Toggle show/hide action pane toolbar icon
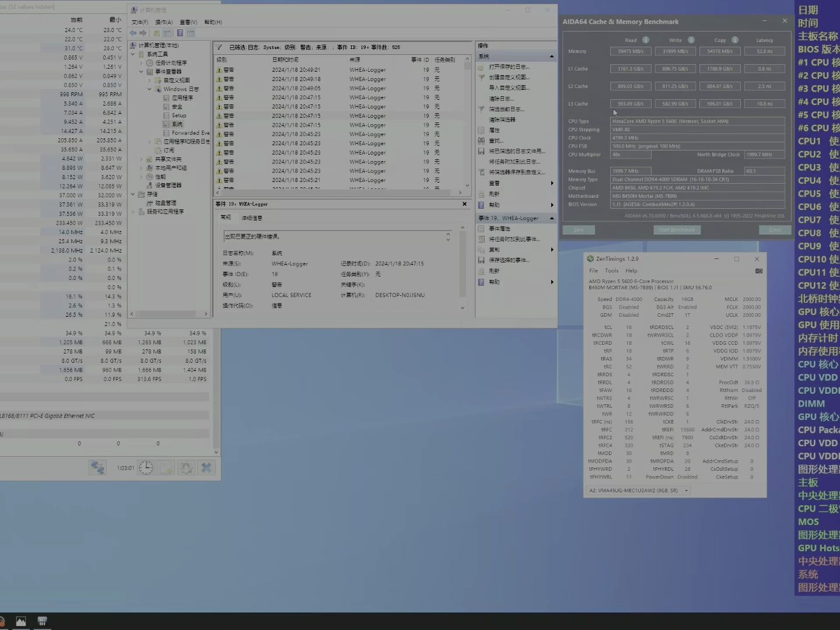The height and width of the screenshot is (630, 840). click(191, 33)
